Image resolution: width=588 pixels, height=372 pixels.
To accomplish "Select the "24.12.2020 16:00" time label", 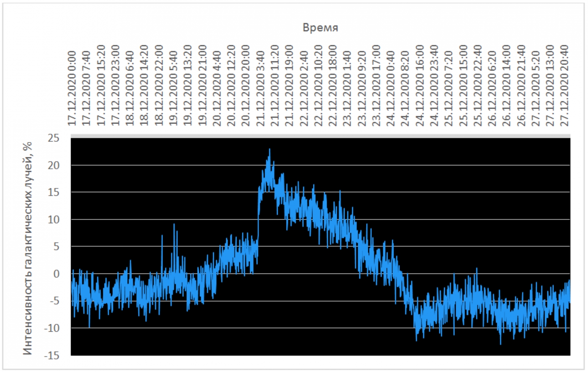I will pos(420,85).
